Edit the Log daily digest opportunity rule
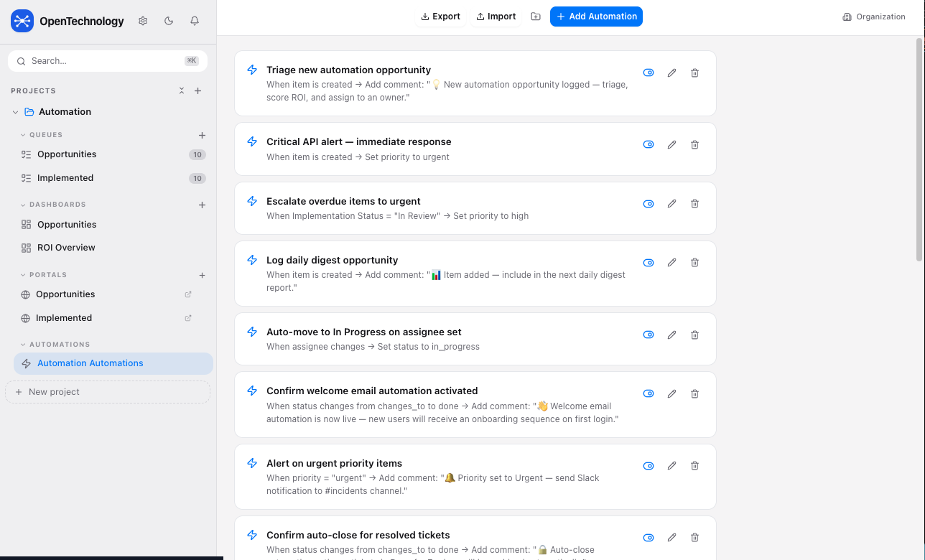Image resolution: width=925 pixels, height=560 pixels. tap(672, 263)
